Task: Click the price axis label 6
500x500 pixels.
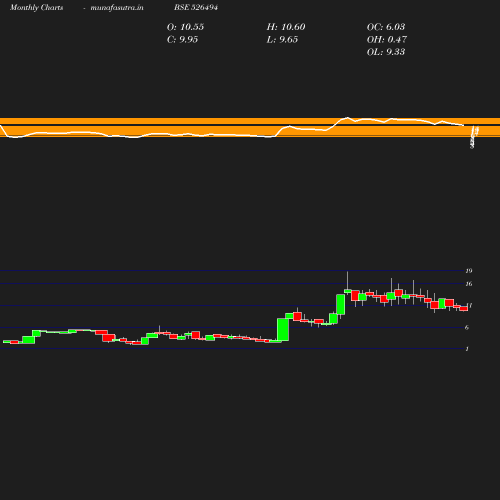Action: point(467,328)
